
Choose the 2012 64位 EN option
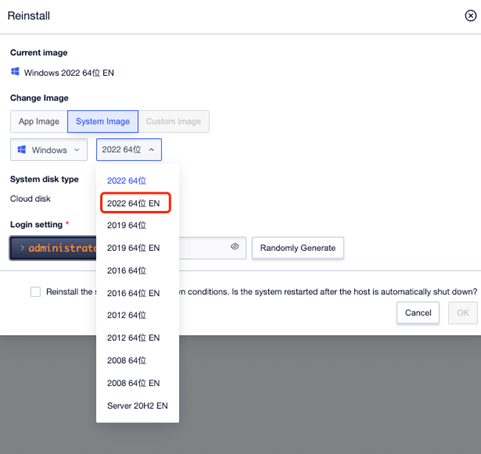[133, 338]
